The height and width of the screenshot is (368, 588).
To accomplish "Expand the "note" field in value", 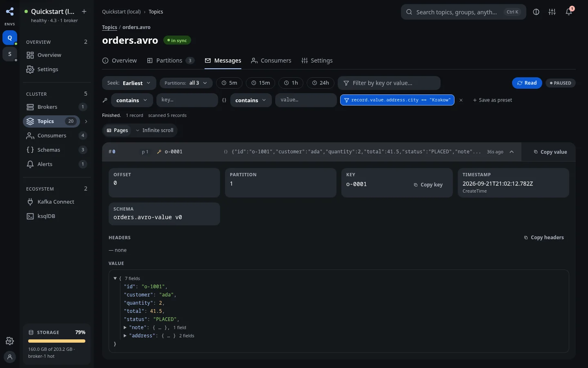I will pos(125,328).
